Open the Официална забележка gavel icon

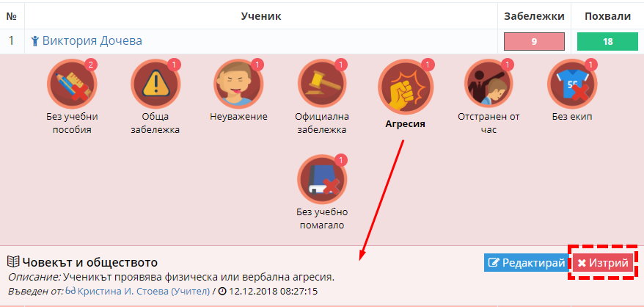point(322,84)
